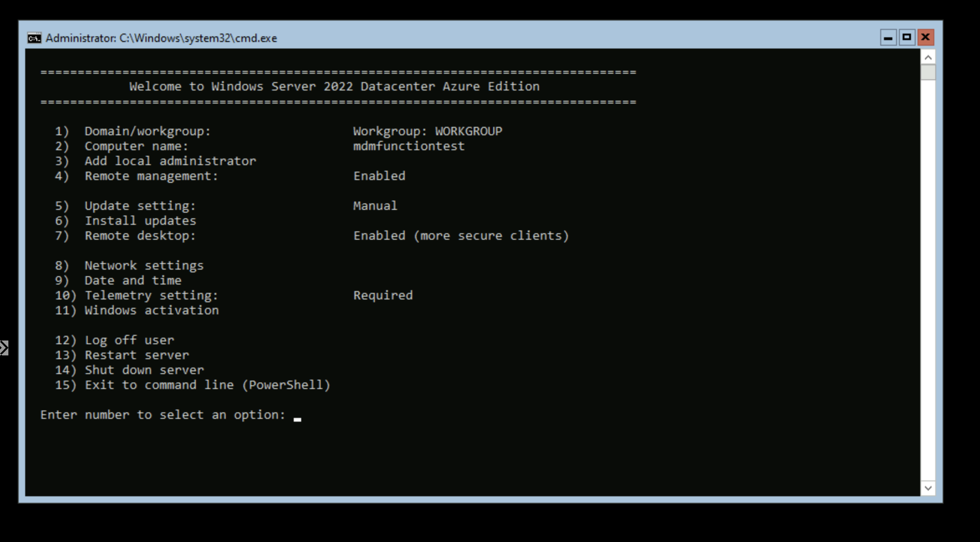
Task: Click the chevron icon at left screen edge
Action: [4, 348]
